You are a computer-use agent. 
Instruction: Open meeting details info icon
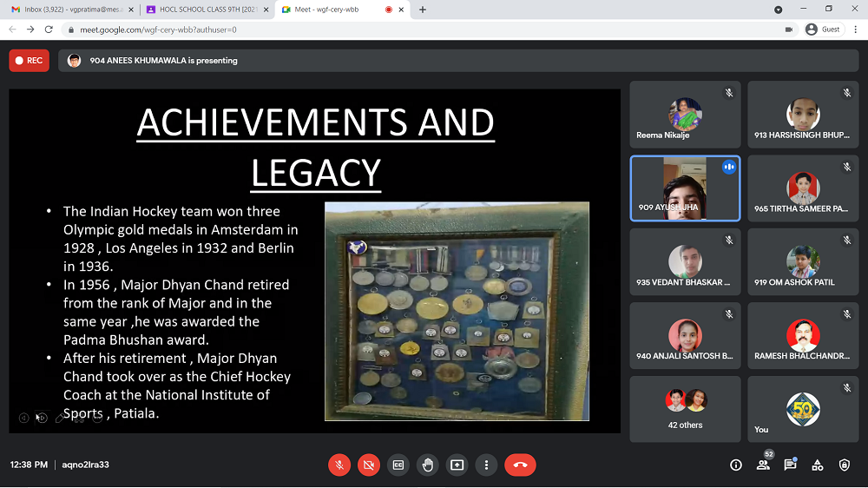click(736, 465)
